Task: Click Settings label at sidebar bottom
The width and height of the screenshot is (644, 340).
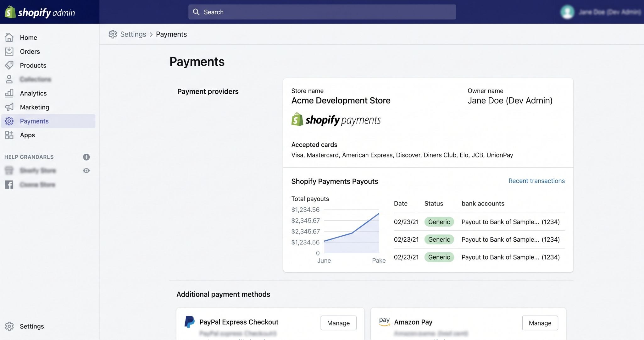Action: coord(32,326)
